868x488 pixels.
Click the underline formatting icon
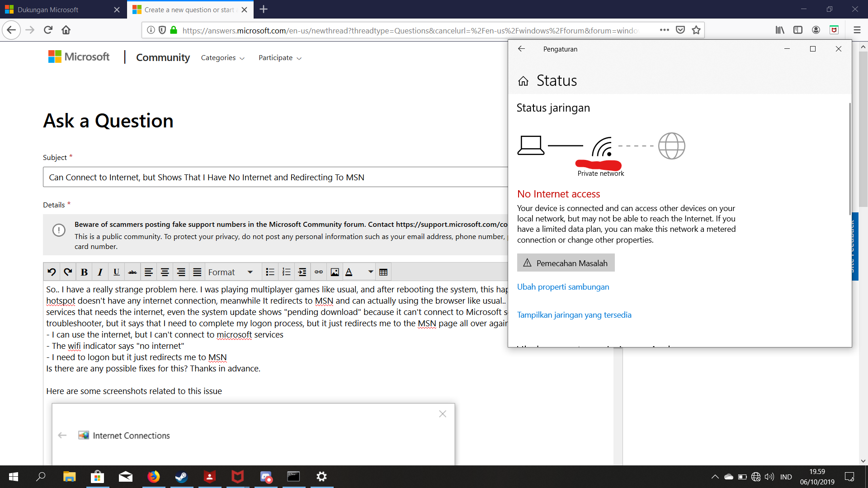(x=116, y=272)
